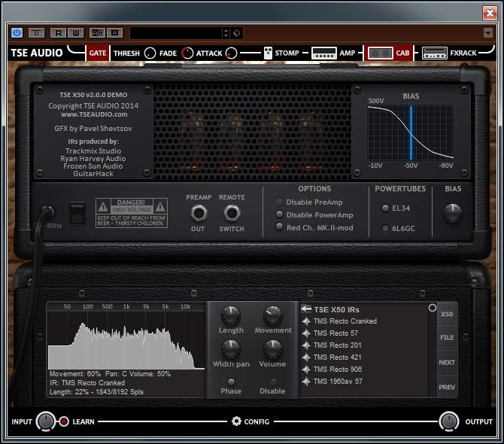
Task: Open the preset name dropdown field
Action: [175, 33]
